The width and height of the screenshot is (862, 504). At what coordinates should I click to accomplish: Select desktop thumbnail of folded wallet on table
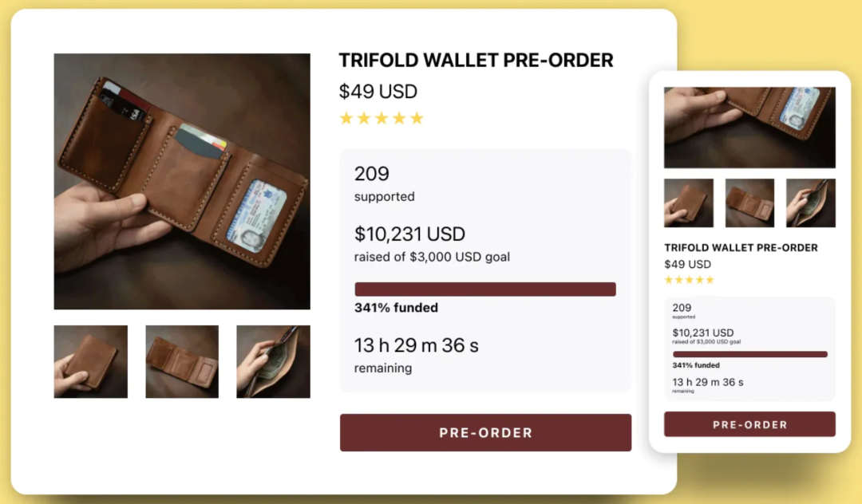click(182, 361)
